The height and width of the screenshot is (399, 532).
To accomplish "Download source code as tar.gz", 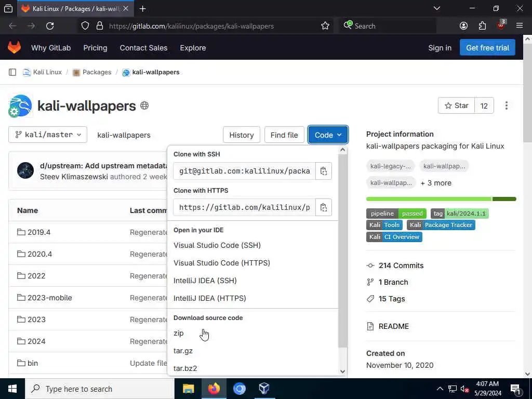I will (x=183, y=351).
